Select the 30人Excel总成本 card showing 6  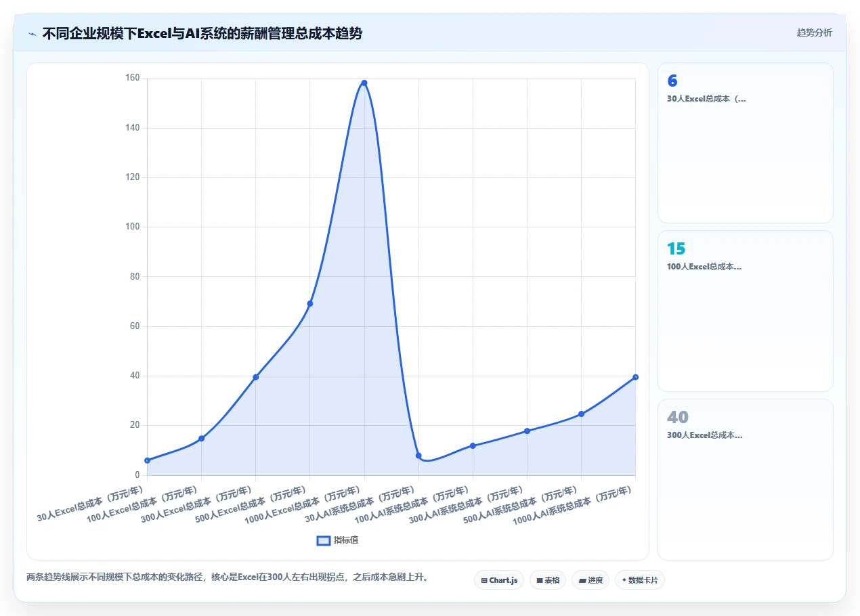[x=746, y=143]
